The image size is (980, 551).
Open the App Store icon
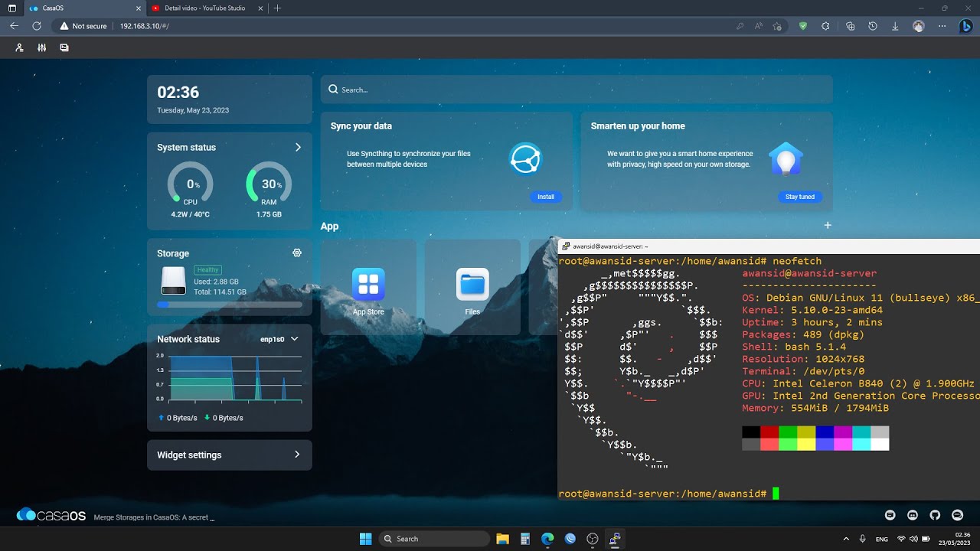(368, 284)
